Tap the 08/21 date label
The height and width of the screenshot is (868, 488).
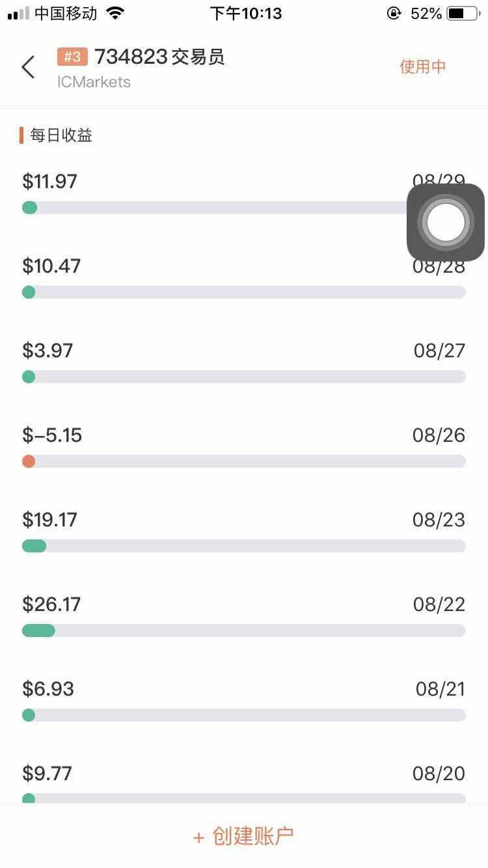(x=441, y=689)
